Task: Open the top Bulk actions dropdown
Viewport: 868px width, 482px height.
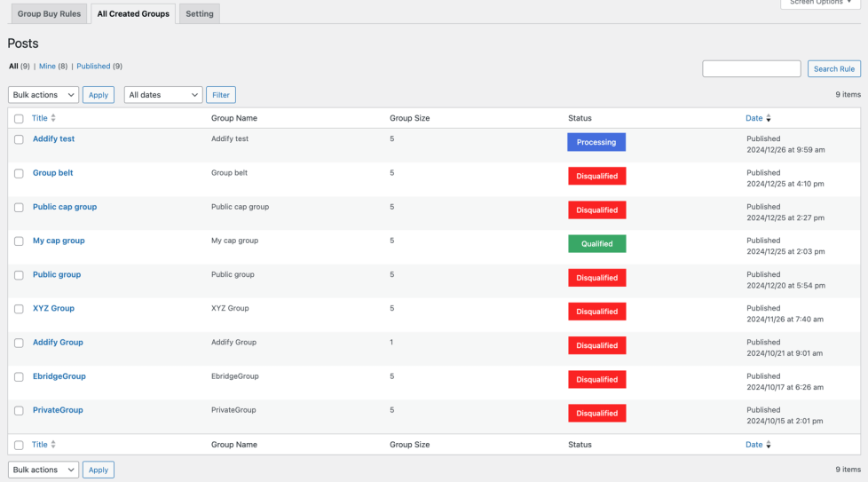Action: pyautogui.click(x=43, y=95)
